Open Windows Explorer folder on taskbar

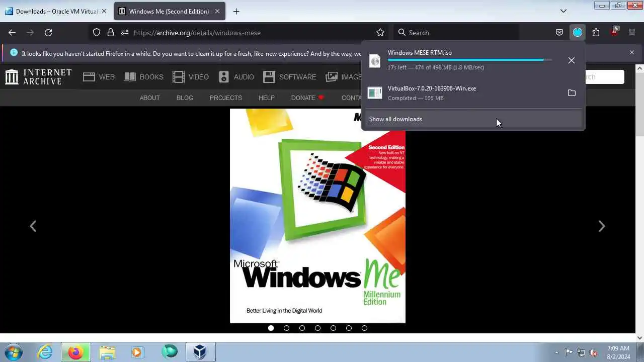[107, 352]
